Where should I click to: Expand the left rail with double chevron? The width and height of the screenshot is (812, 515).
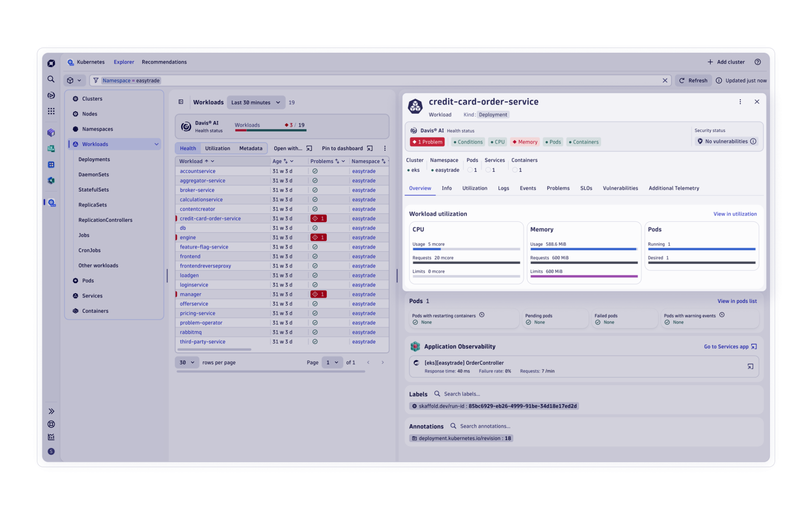[x=51, y=411]
